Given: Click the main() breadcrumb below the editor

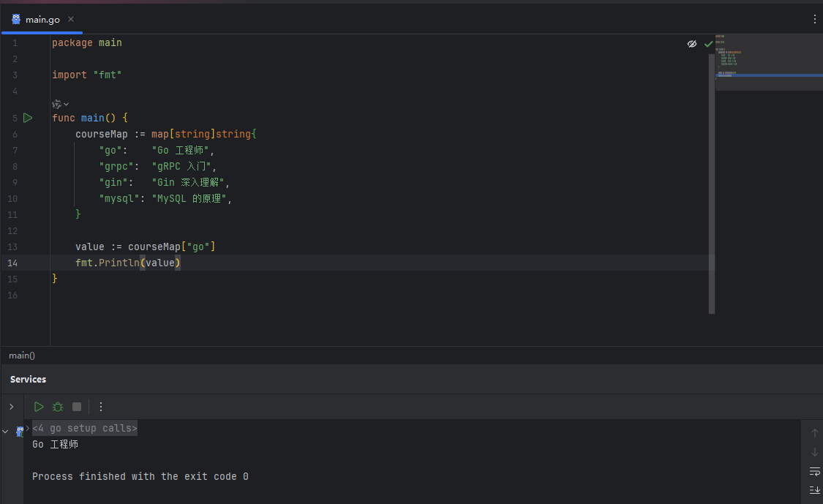Looking at the screenshot, I should pos(22,356).
